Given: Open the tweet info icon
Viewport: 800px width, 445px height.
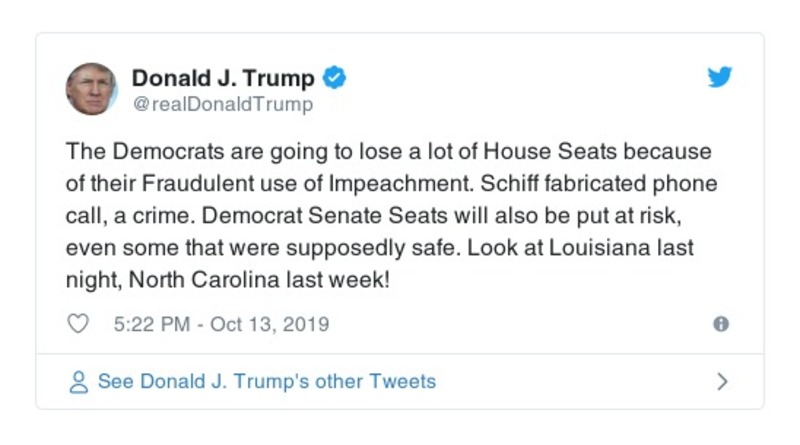Looking at the screenshot, I should 720,324.
